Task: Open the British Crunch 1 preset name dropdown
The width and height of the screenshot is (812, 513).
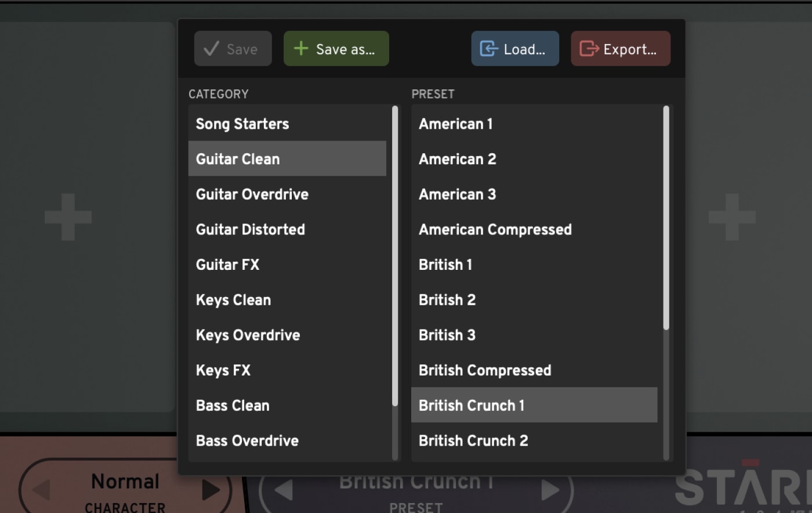Action: (416, 483)
